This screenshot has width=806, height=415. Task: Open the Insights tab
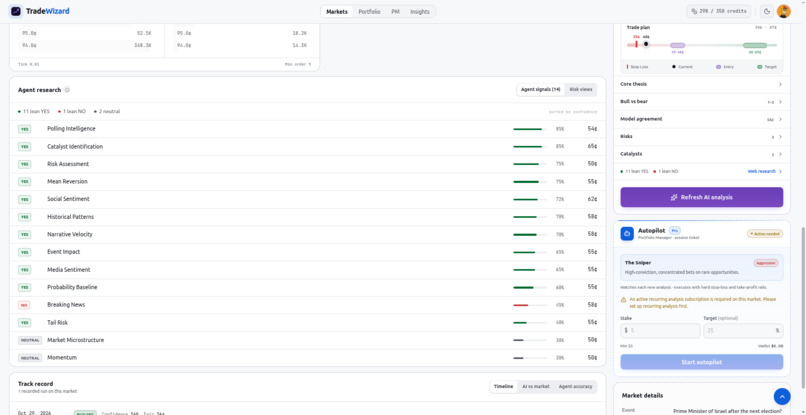coord(419,11)
